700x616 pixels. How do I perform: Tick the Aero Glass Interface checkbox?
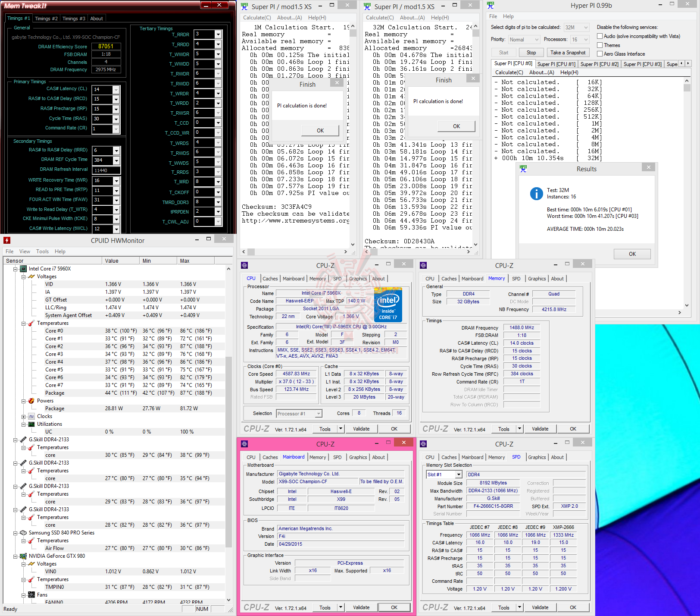coord(600,54)
